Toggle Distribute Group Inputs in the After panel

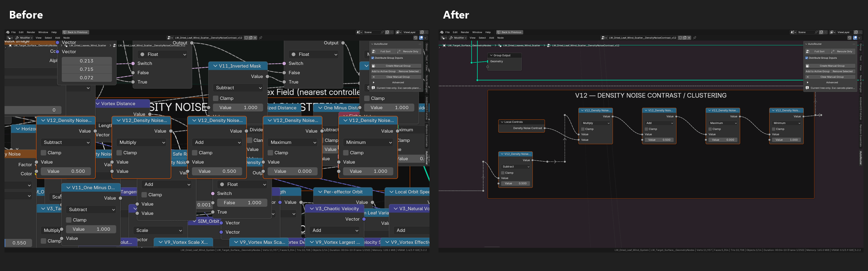tap(807, 58)
